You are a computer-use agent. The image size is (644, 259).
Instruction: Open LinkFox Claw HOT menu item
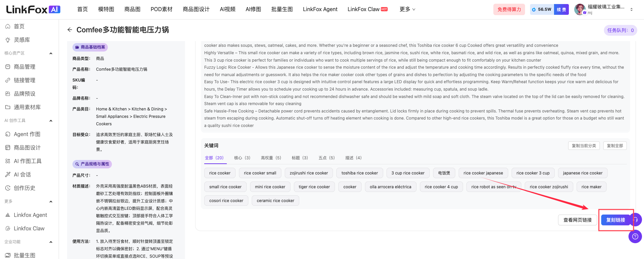click(368, 9)
